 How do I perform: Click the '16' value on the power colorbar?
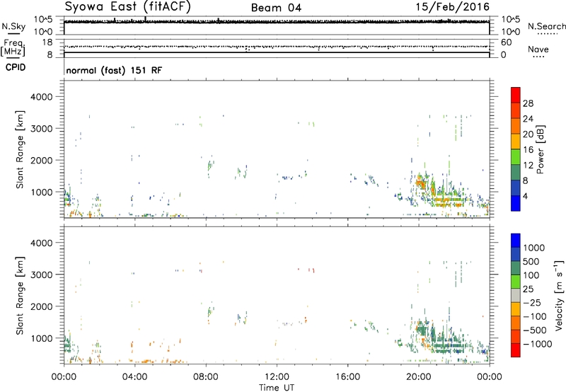click(x=528, y=150)
